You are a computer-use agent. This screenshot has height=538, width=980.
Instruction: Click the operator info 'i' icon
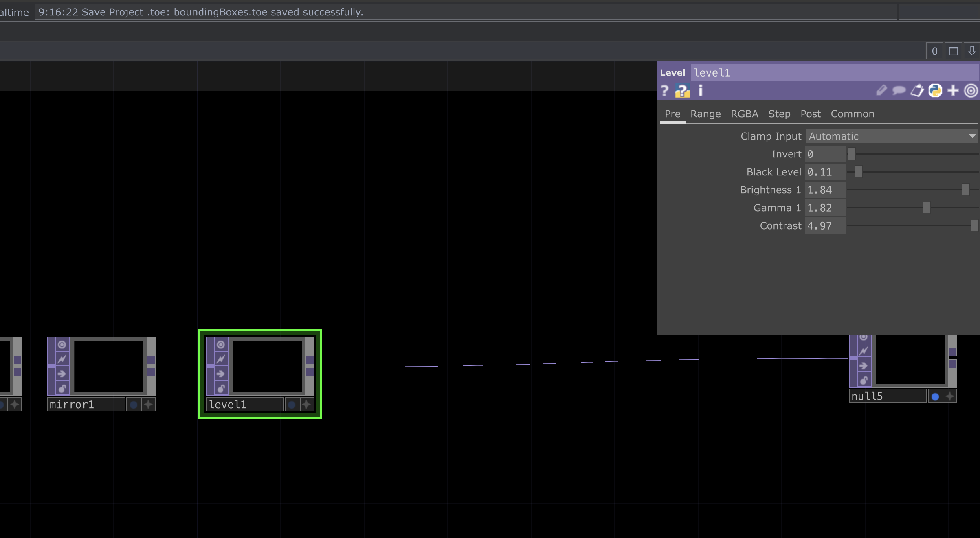tap(700, 90)
